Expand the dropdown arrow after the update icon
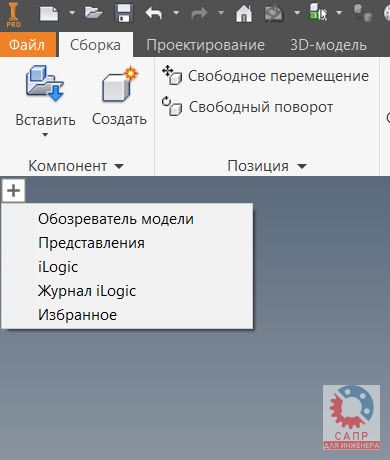Screen dimensions: 390x460 pos(297,13)
